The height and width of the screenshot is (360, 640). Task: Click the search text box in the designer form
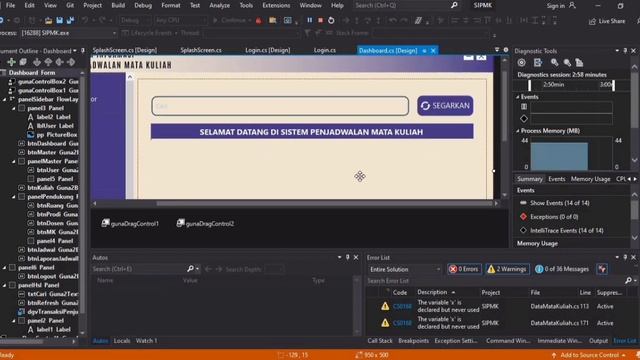point(280,106)
